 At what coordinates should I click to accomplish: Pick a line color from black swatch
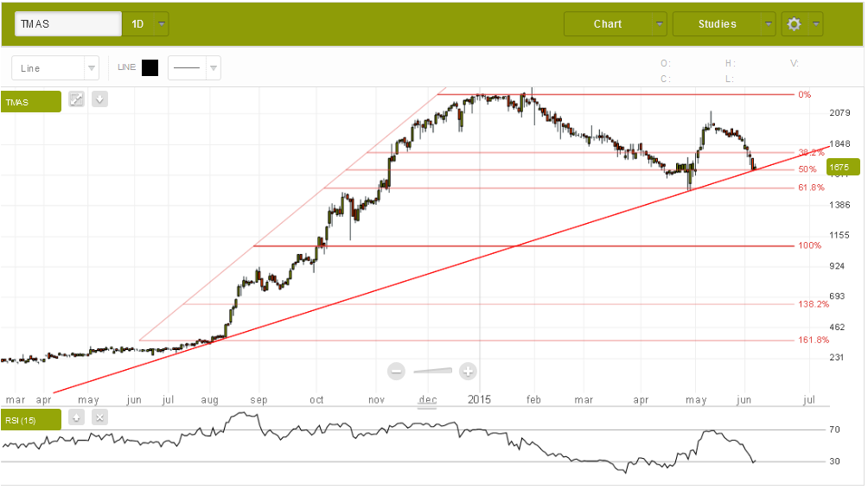click(150, 68)
